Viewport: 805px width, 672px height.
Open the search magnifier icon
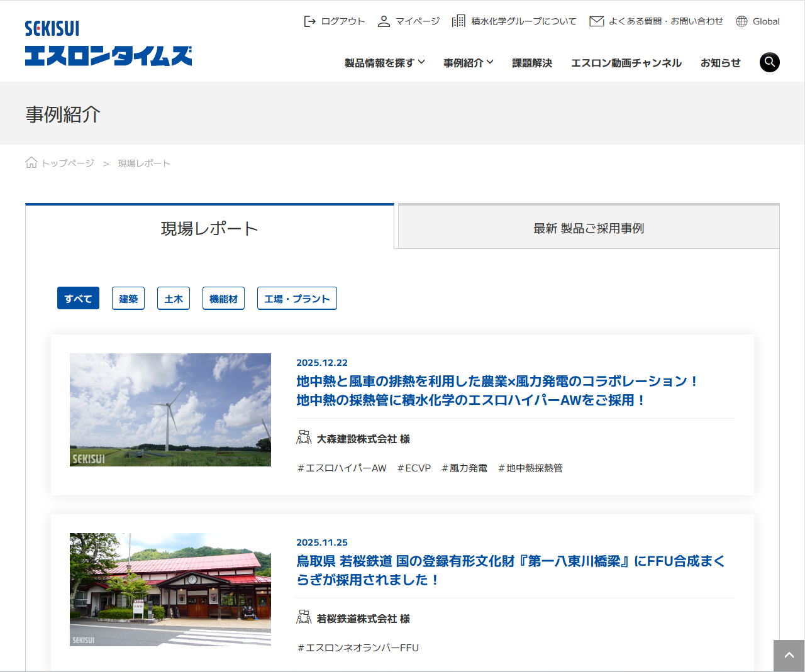pyautogui.click(x=769, y=62)
